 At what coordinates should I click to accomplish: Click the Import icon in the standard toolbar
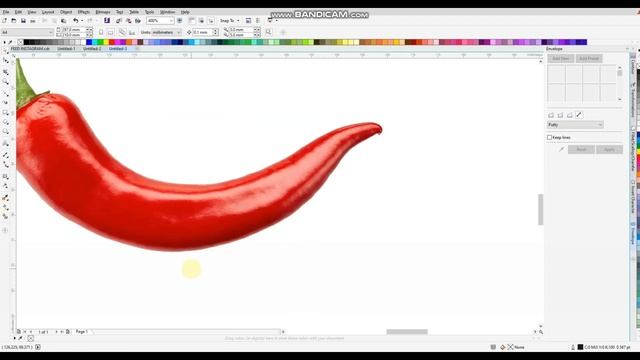coord(118,20)
